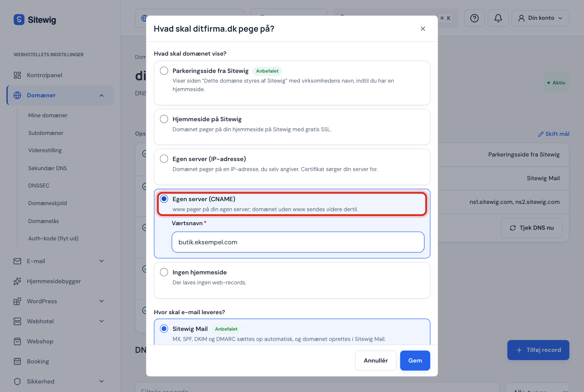584x392 pixels.
Task: Open Subdomæner page
Action: [x=46, y=133]
